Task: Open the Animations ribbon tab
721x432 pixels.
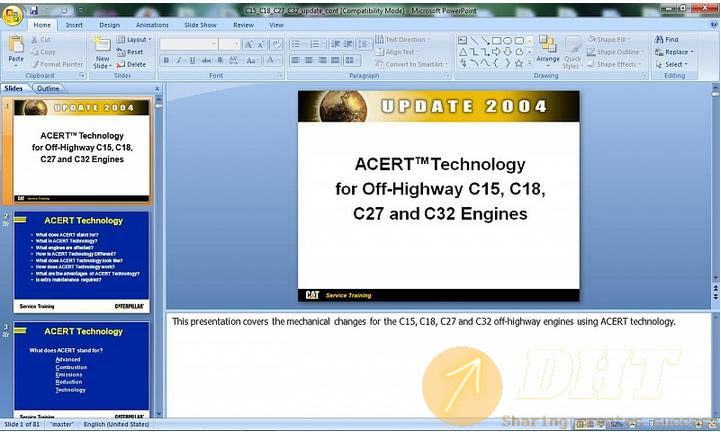Action: pos(152,25)
